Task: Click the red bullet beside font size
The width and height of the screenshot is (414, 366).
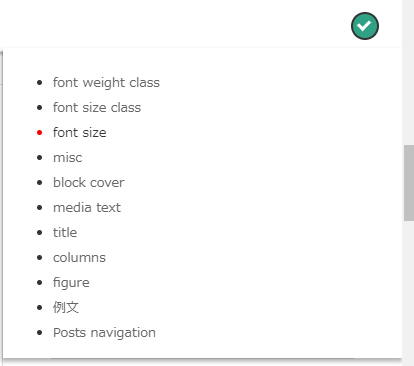Action: 40,133
